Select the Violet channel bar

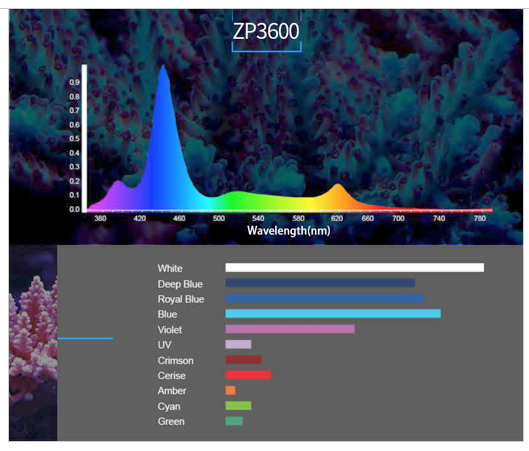290,329
